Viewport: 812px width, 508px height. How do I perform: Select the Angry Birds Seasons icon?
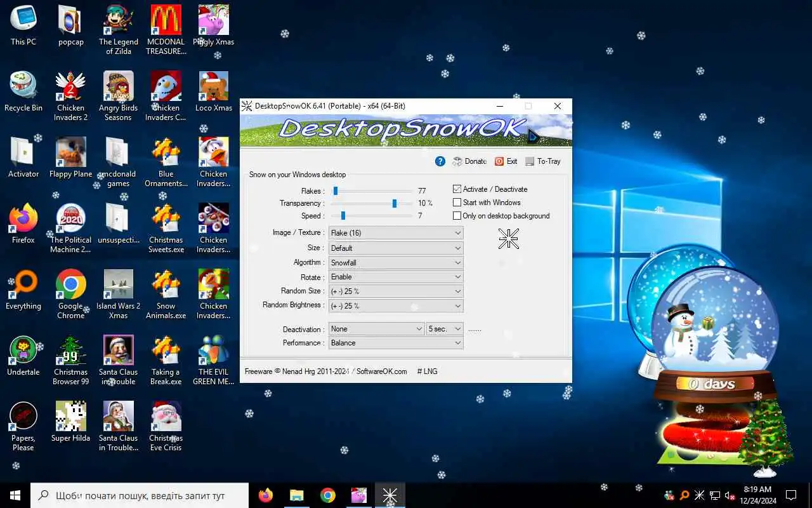pyautogui.click(x=119, y=96)
